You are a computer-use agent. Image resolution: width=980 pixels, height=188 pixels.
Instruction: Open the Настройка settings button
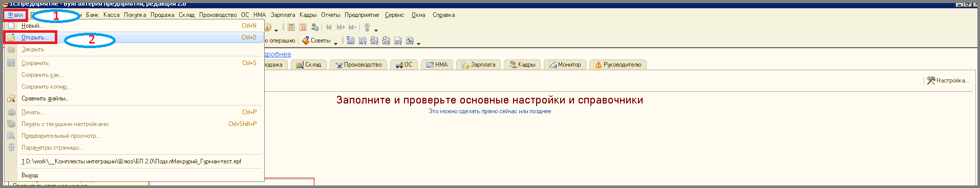click(948, 80)
